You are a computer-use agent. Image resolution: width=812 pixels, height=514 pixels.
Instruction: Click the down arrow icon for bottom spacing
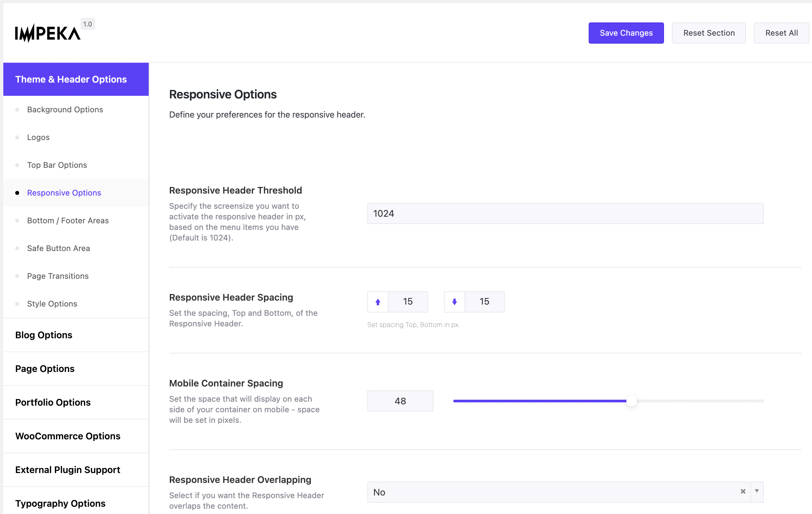click(454, 302)
